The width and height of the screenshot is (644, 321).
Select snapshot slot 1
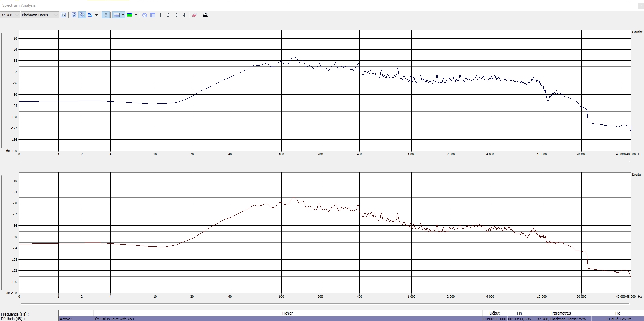click(160, 15)
